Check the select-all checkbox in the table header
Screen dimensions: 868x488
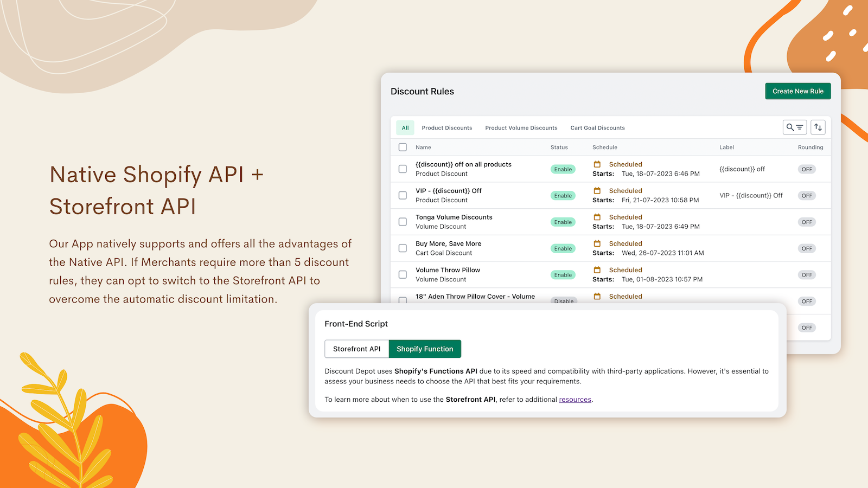403,147
